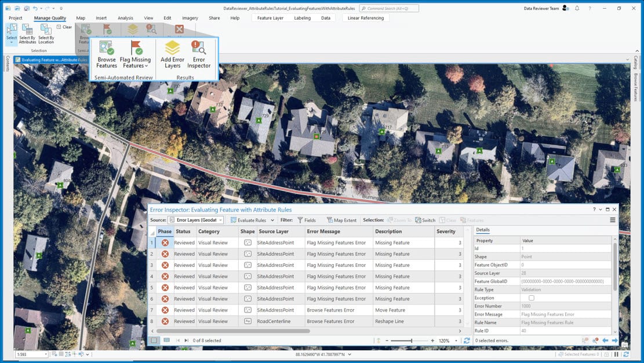
Task: Open the Error Layers source dropdown
Action: click(221, 220)
